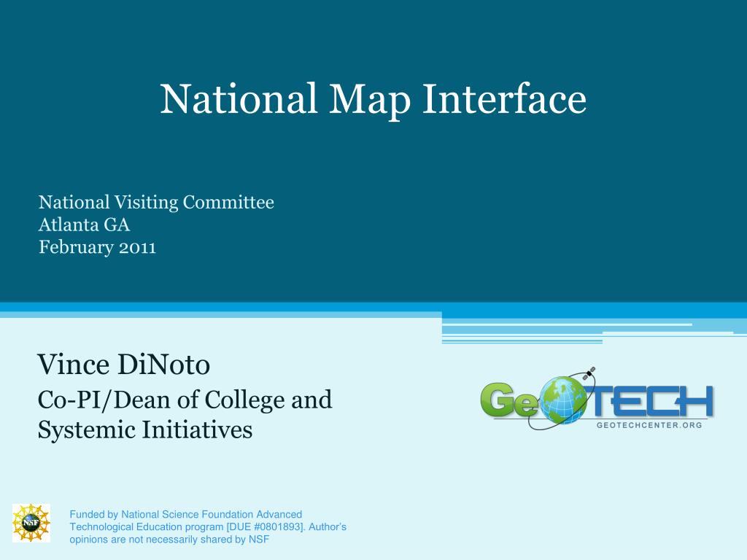Screen dimensions: 747x560
Task: Click the NSF logo icon
Action: (x=31, y=523)
